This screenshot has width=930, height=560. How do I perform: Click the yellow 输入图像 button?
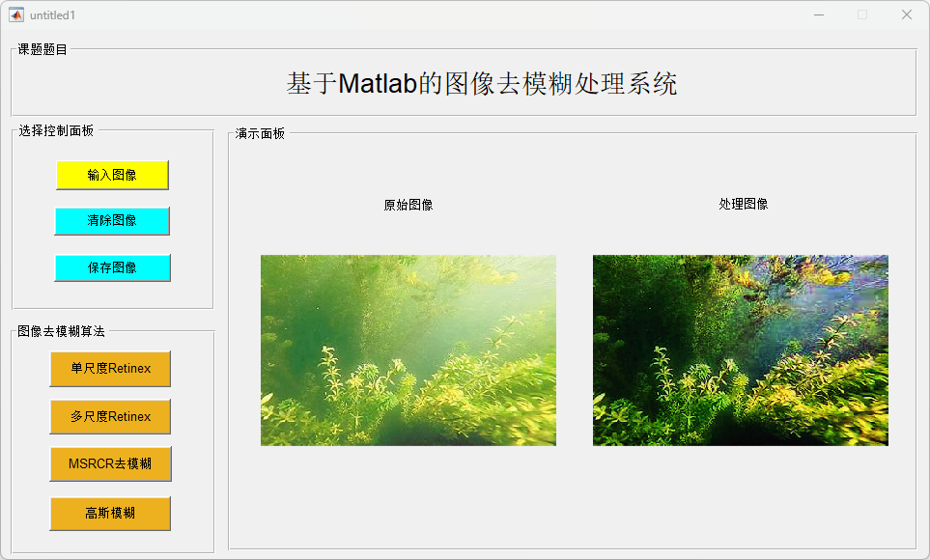113,175
